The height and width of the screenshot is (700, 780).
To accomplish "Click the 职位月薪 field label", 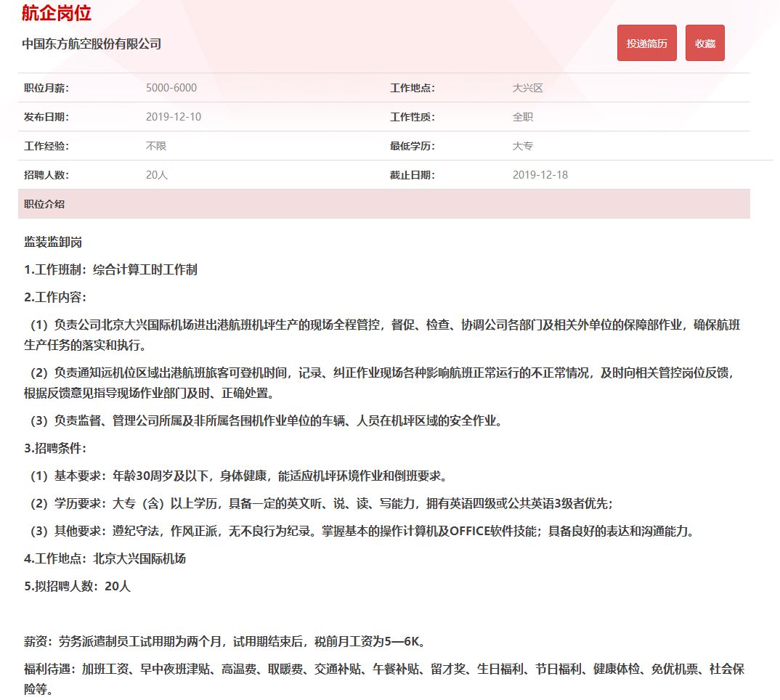I will (46, 88).
